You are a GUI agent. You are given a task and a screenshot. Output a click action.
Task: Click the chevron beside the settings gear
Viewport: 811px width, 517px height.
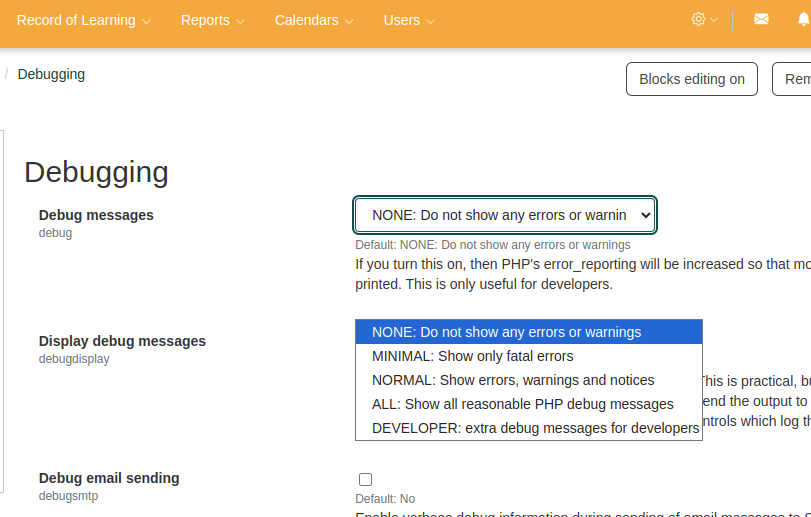pos(714,21)
